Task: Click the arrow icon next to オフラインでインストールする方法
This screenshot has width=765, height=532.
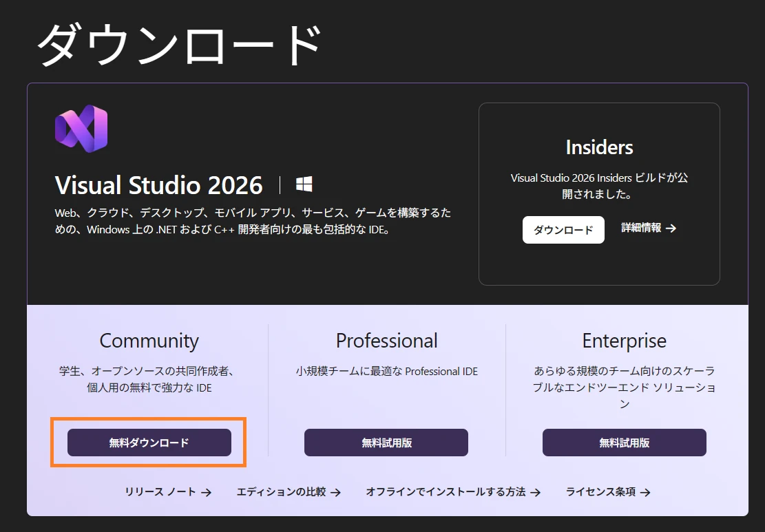Action: [537, 492]
